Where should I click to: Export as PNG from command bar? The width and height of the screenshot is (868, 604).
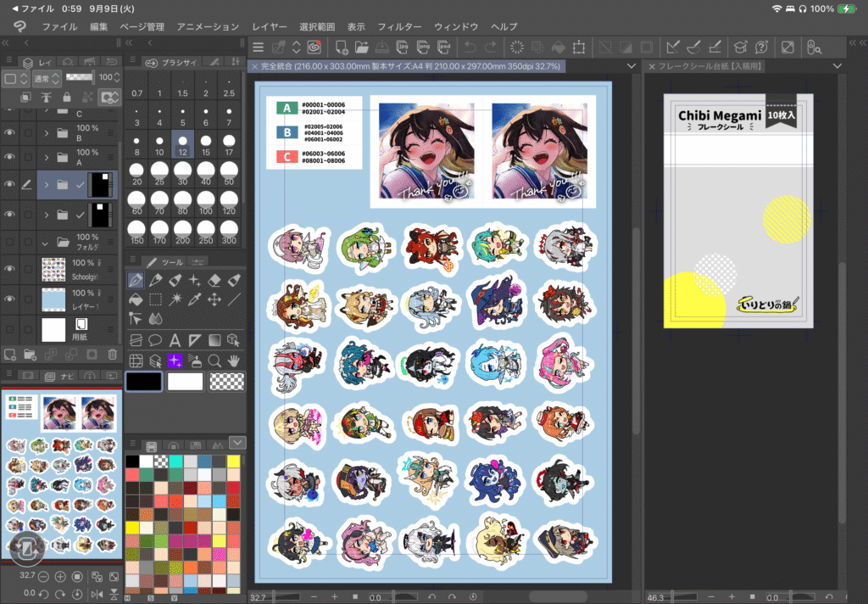pos(424,48)
